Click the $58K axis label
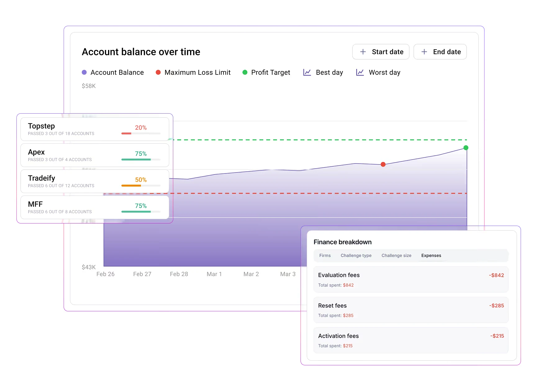The image size is (534, 392). pos(89,86)
